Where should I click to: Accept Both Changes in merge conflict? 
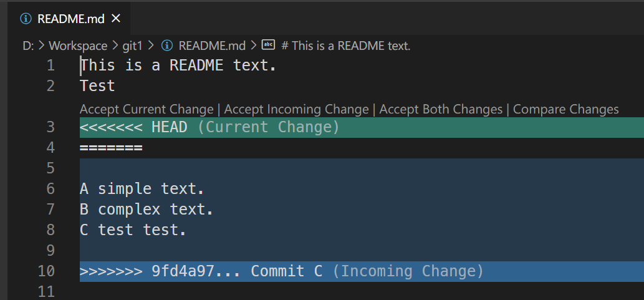[x=441, y=109]
